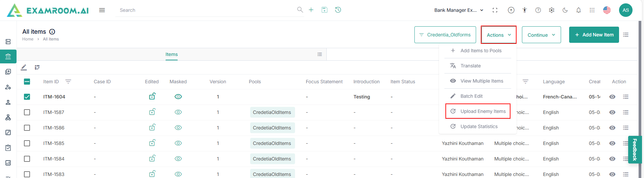Uncheck the ITM-1604 row checkbox

coord(27,97)
